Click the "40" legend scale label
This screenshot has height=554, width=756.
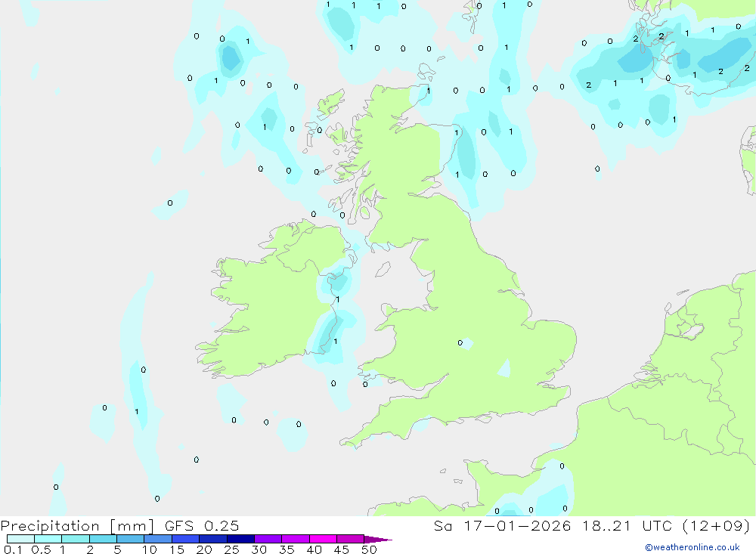click(314, 549)
